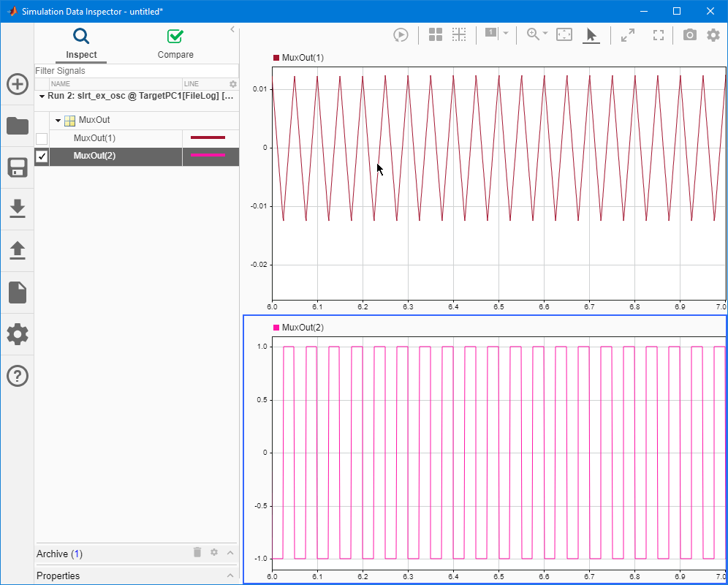This screenshot has width=728, height=585.
Task: Open the subplot layout picker
Action: 435,34
